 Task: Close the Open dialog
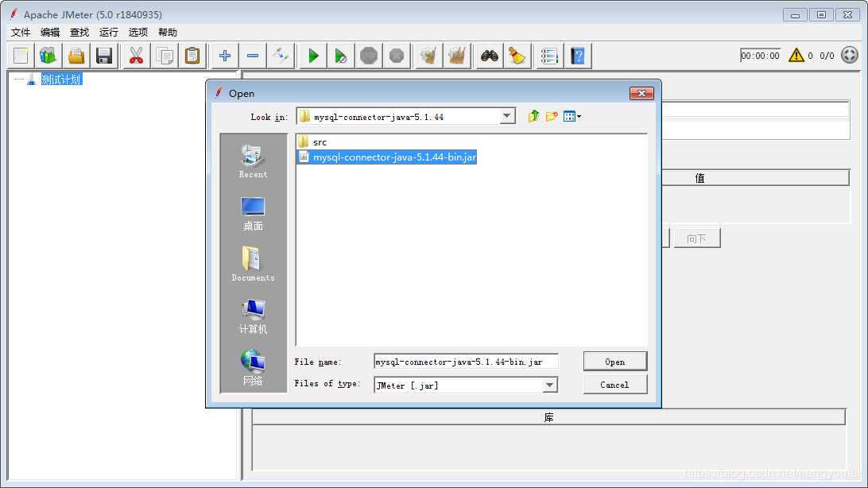(641, 93)
